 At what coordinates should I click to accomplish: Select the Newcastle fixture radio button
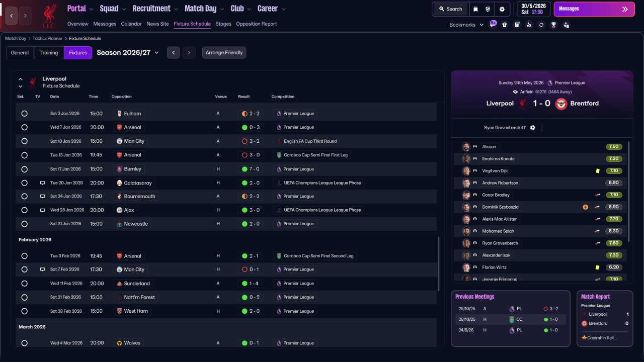coord(24,224)
